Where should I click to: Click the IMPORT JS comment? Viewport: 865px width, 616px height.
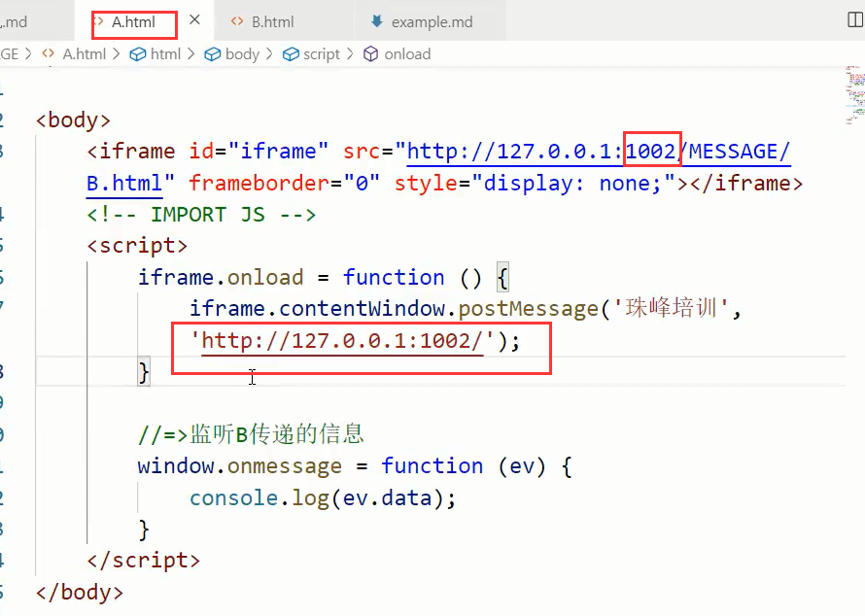(x=201, y=215)
